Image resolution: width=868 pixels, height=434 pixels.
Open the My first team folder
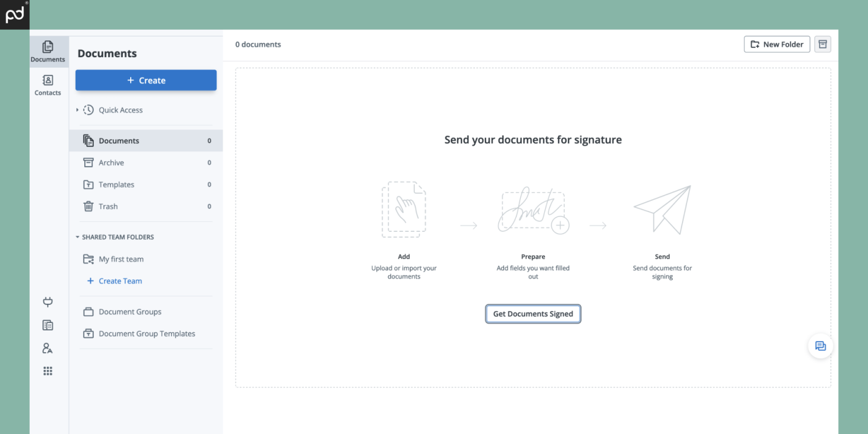tap(121, 259)
